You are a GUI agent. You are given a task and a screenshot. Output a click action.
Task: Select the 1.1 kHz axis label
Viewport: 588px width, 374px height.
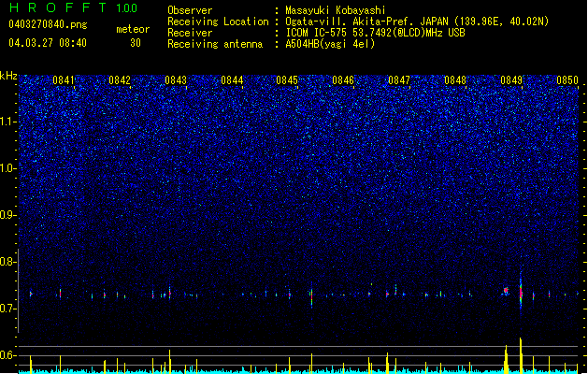pyautogui.click(x=7, y=122)
